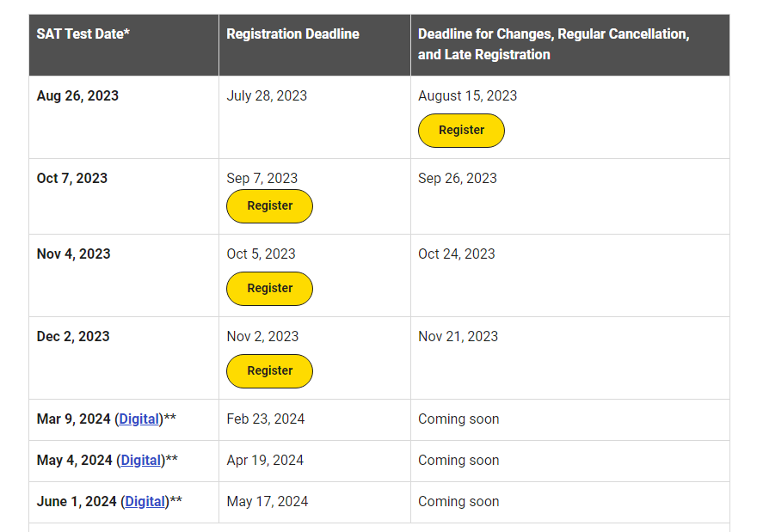Open Digital link for May 4, 2024
Screen dimensions: 757x532
pyautogui.click(x=140, y=461)
